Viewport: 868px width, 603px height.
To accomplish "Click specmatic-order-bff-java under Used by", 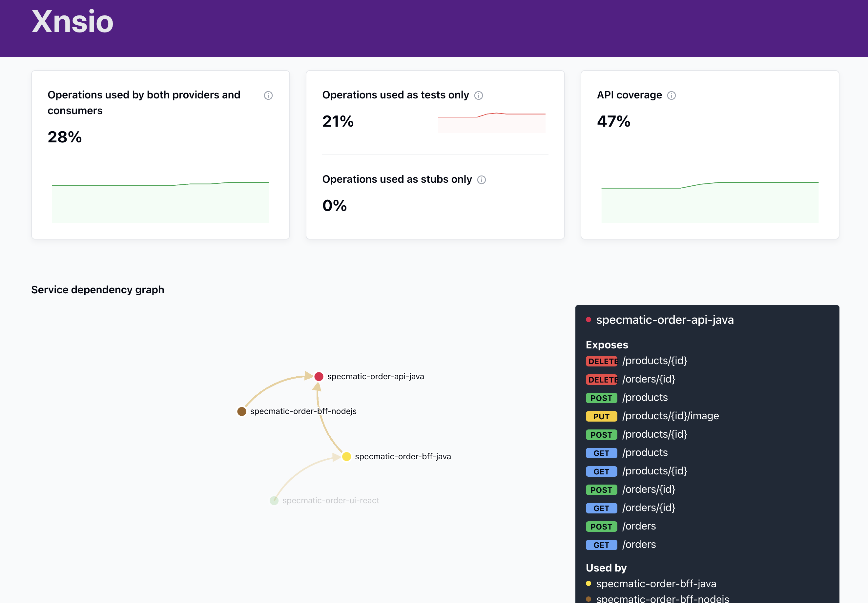I will [656, 583].
